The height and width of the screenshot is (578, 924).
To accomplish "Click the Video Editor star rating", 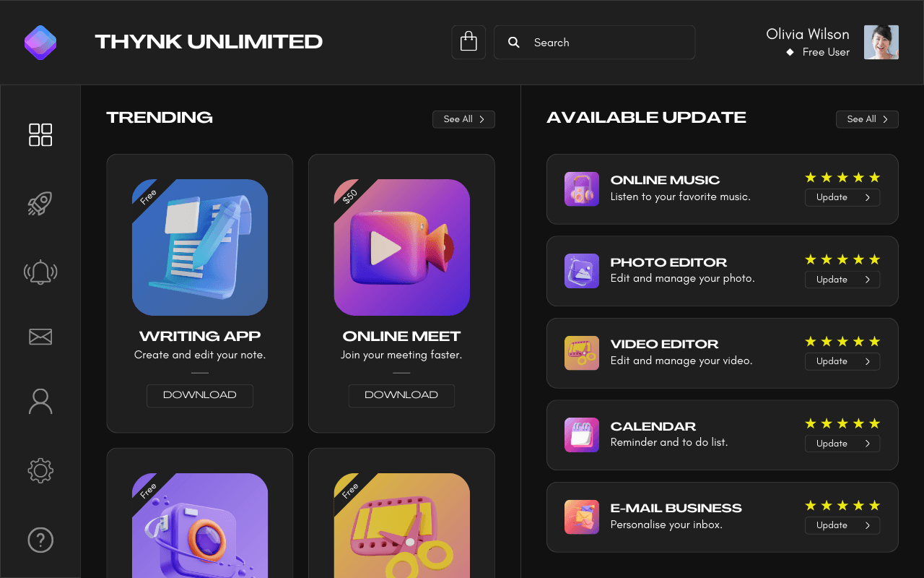I will [x=842, y=342].
